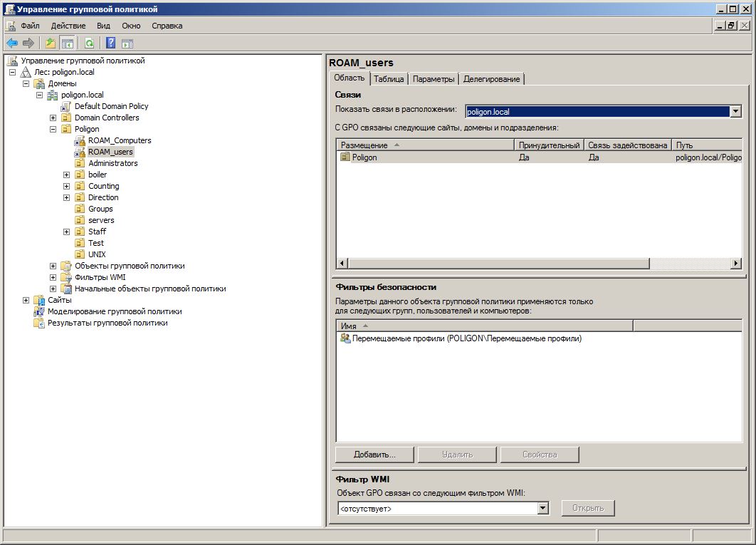Open the WMI filter <отсутствует> dropdown
Viewport: 756px width, 545px height.
[x=543, y=509]
